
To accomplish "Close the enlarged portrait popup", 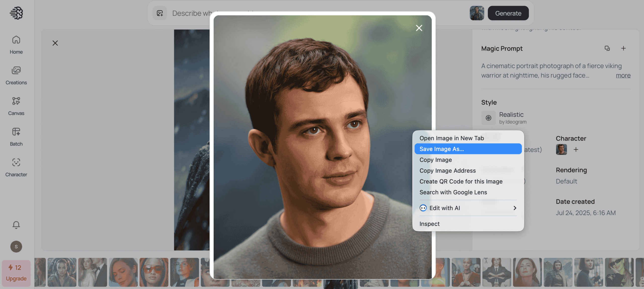I will click(x=419, y=28).
